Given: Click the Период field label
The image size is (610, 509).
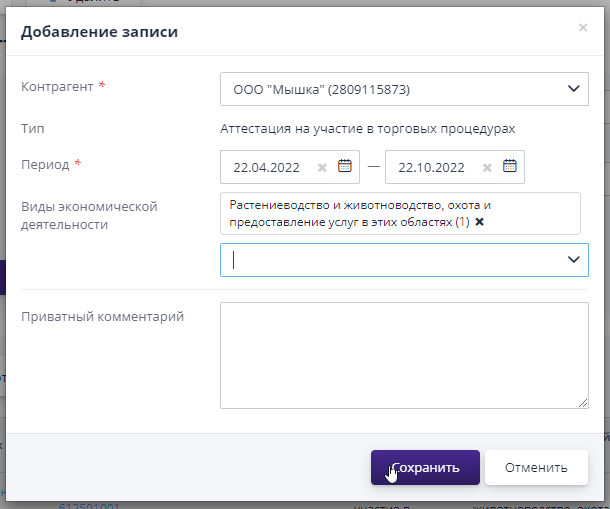Looking at the screenshot, I should coord(46,164).
